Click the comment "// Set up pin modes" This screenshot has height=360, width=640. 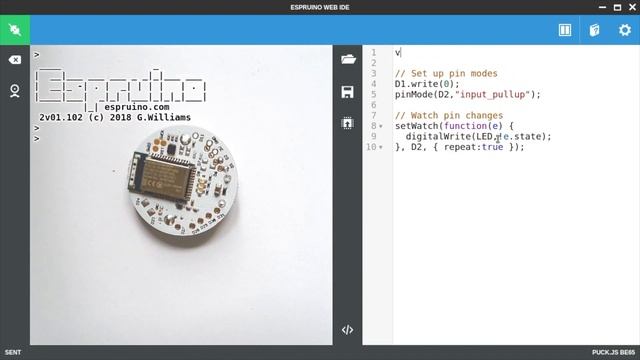[446, 73]
